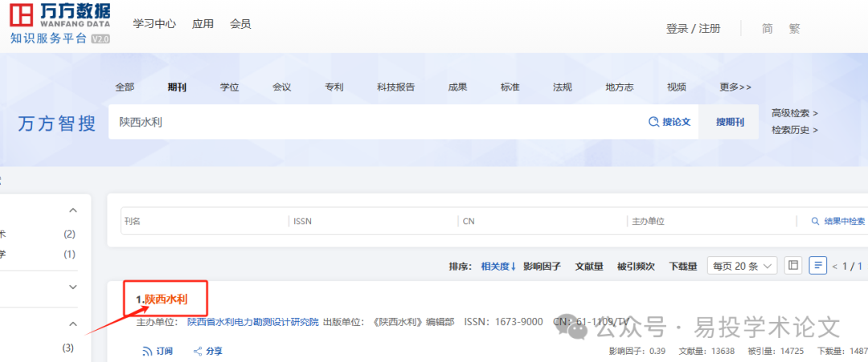
Task: Go to previous results page arrow
Action: (x=835, y=266)
